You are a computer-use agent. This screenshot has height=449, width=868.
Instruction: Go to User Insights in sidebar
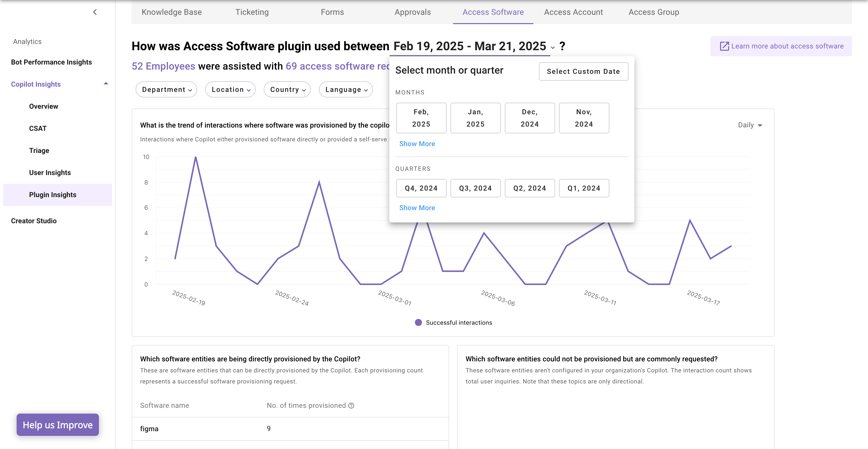point(50,173)
